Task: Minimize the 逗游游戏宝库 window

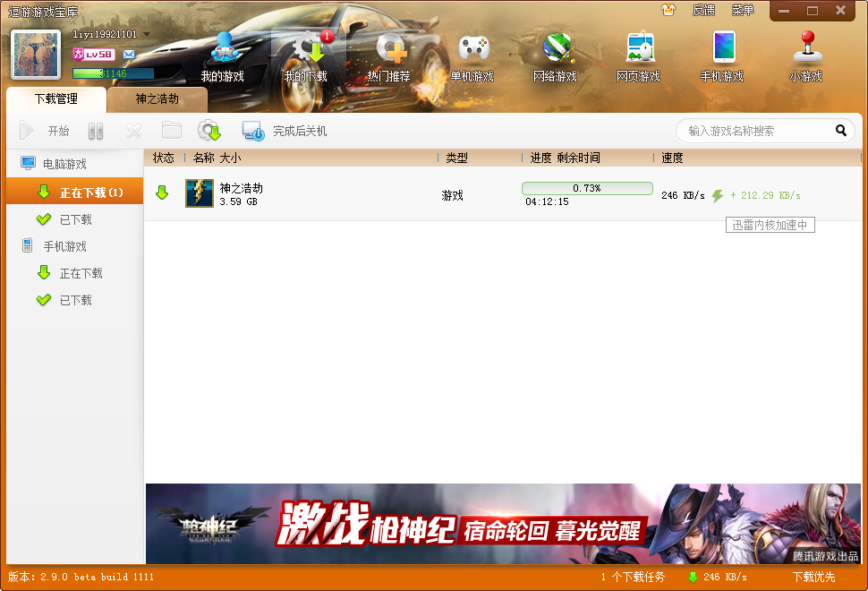Action: click(x=784, y=11)
